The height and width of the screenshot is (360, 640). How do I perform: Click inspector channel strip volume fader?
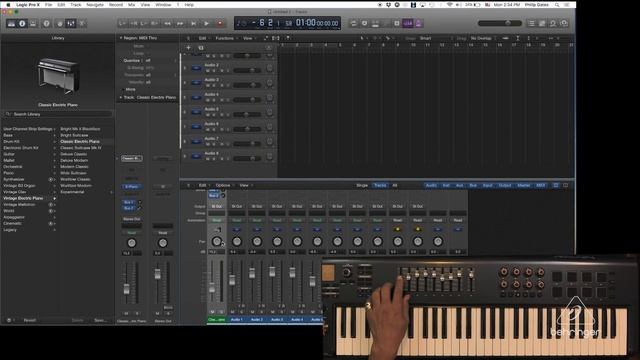[x=127, y=289]
